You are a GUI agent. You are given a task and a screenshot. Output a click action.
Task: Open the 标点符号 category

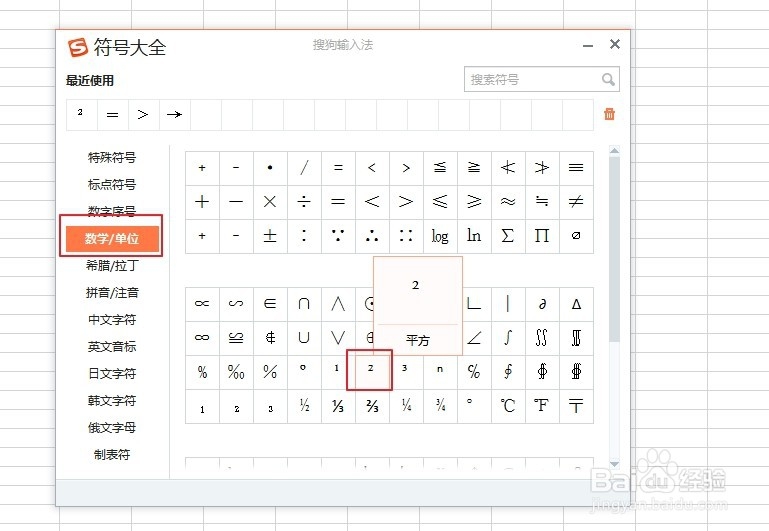click(112, 185)
